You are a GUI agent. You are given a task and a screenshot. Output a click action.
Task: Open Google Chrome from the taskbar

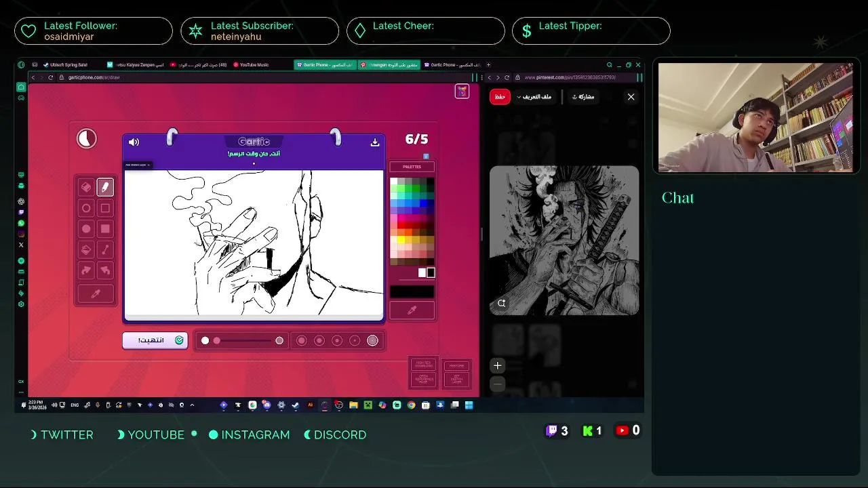411,405
